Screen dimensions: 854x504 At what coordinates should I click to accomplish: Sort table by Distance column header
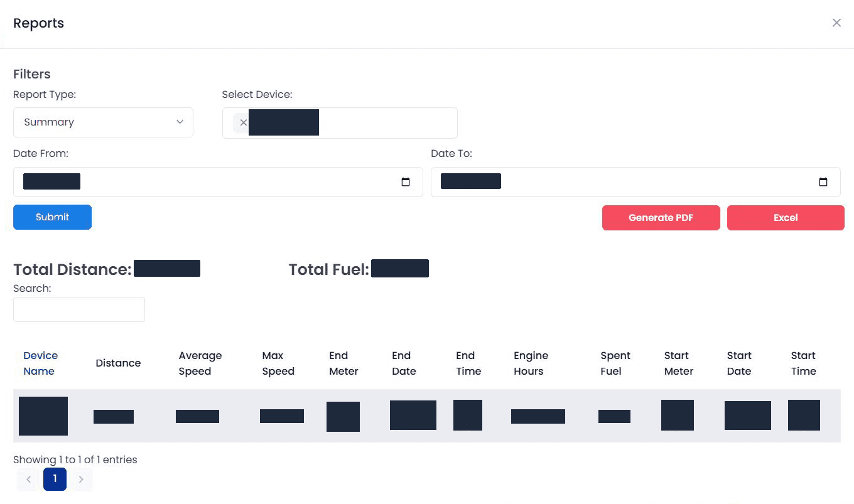[x=118, y=363]
